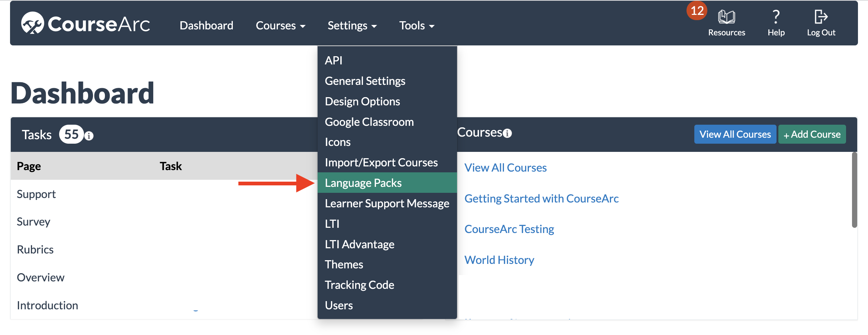Open LTI Advantage menu item
The image size is (868, 335).
coord(387,244)
